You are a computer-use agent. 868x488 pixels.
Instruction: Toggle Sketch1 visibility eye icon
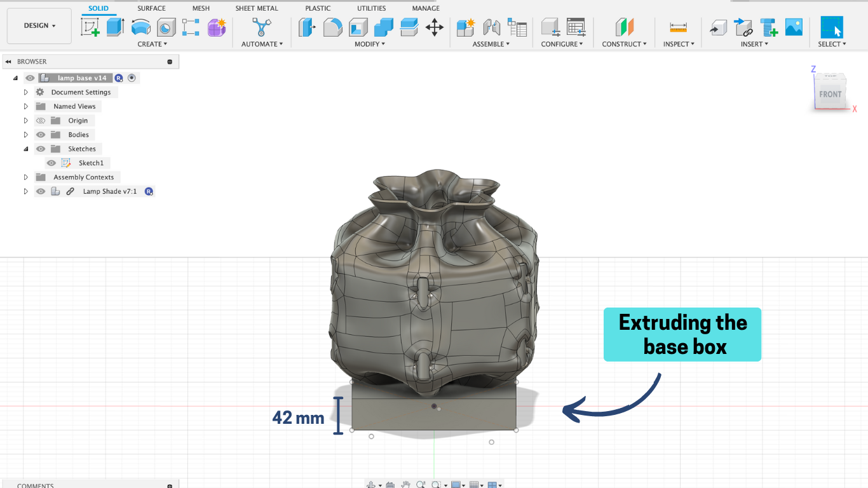[x=51, y=163]
